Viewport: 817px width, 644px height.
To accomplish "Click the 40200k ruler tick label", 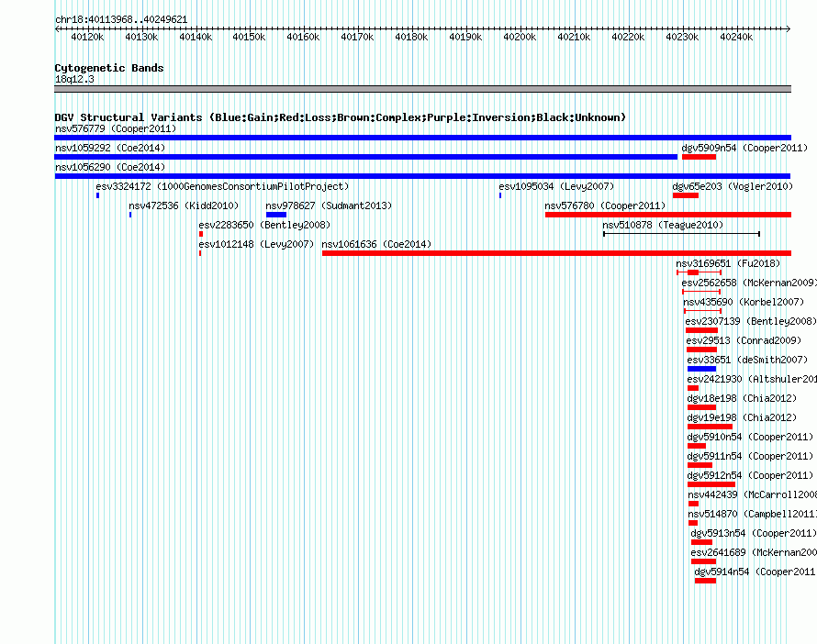I will pos(520,37).
